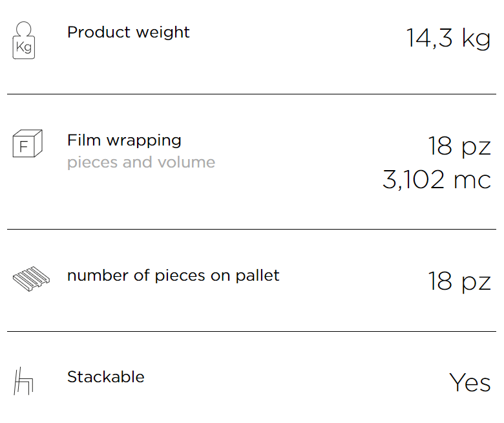Select the 14,3 kg value
The image size is (504, 423).
(x=448, y=39)
